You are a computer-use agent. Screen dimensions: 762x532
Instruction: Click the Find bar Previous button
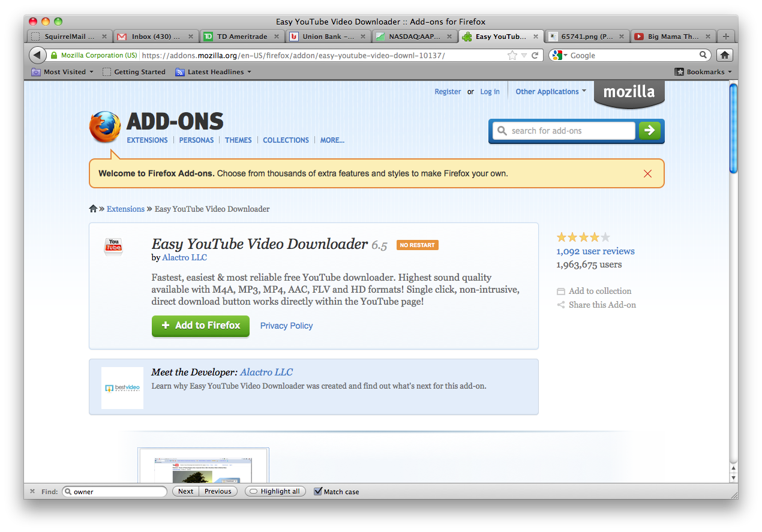coord(218,491)
